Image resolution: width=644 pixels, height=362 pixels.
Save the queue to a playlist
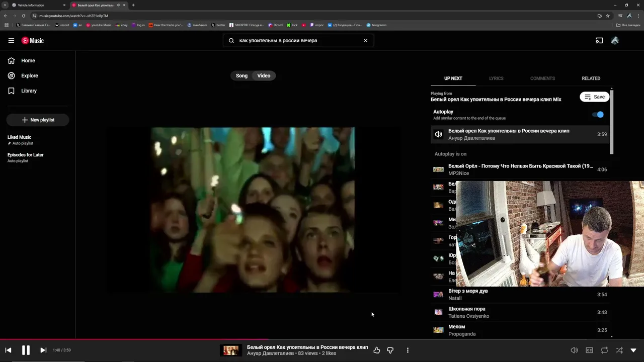pos(594,97)
